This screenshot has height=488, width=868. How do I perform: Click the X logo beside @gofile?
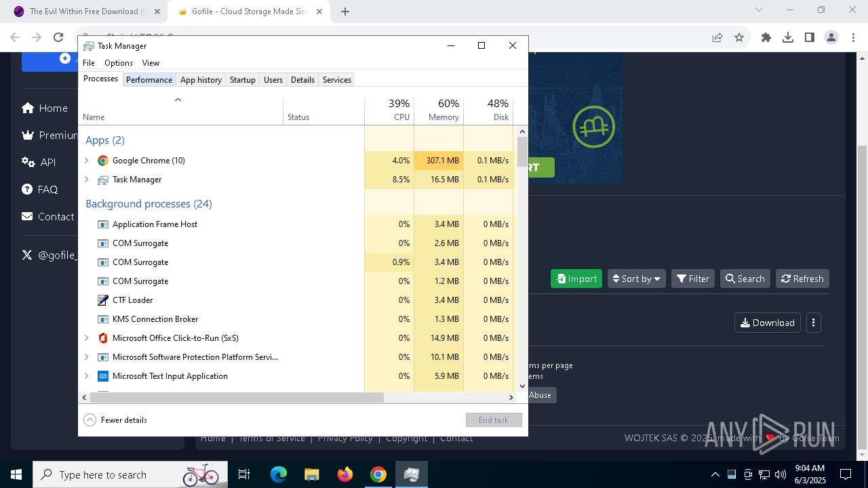pos(27,255)
